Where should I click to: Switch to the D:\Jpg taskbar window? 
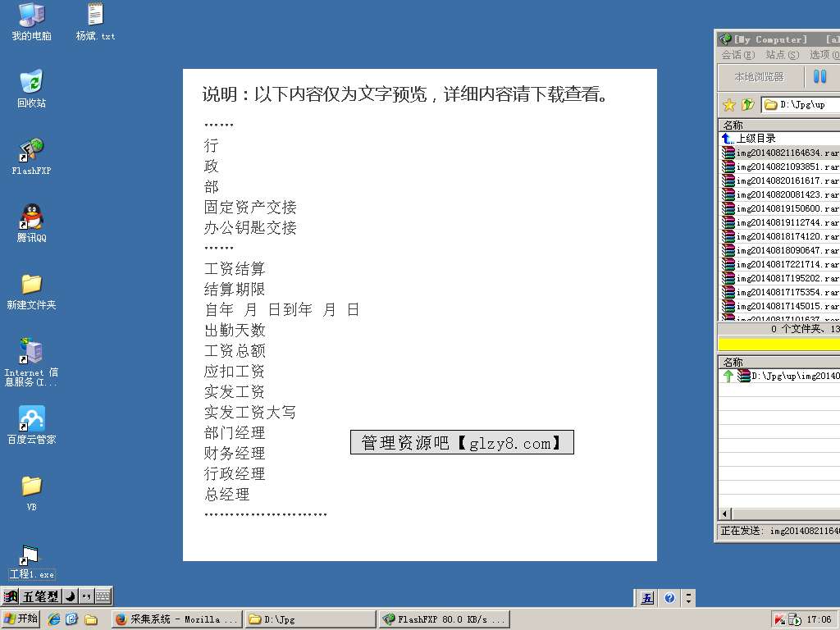[x=311, y=619]
